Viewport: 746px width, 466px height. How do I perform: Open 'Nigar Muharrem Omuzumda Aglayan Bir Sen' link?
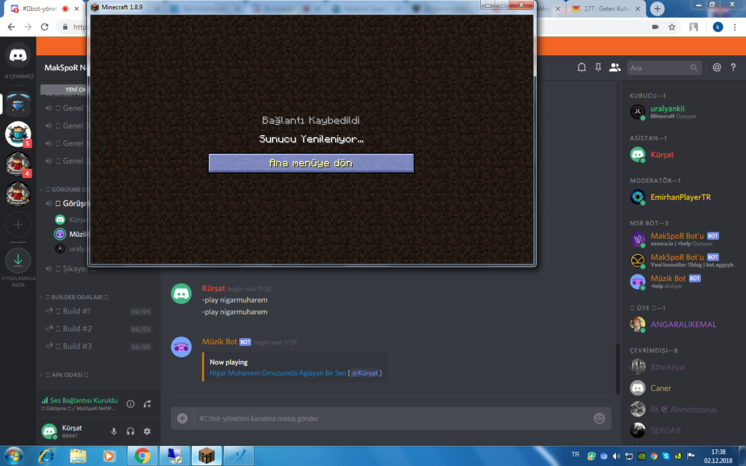278,373
